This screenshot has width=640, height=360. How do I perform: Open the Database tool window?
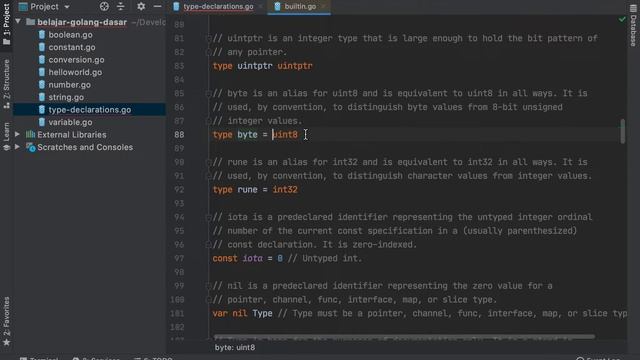pos(633,25)
